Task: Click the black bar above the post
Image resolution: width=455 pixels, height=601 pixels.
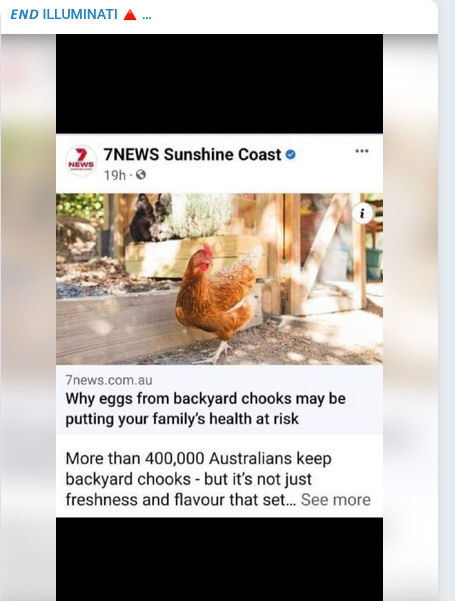Action: (219, 84)
